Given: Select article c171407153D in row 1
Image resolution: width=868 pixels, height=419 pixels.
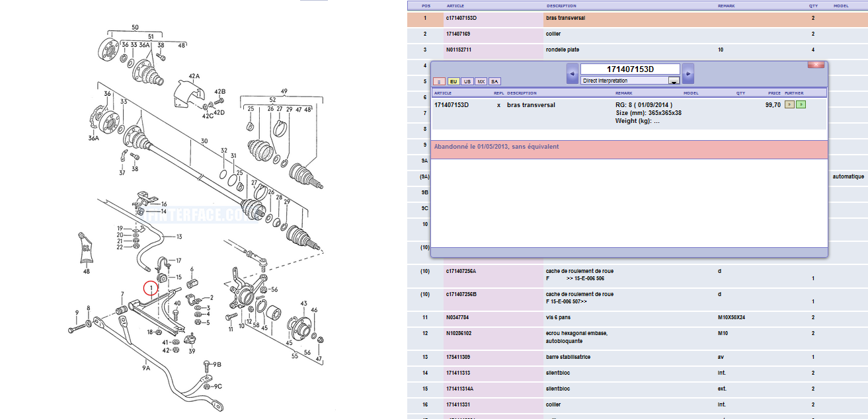Looking at the screenshot, I should [461, 18].
